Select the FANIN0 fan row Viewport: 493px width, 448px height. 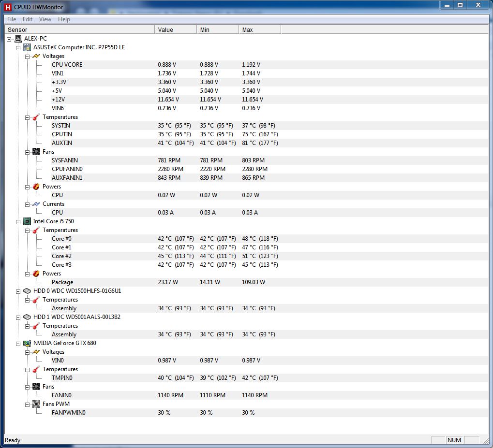point(270,395)
